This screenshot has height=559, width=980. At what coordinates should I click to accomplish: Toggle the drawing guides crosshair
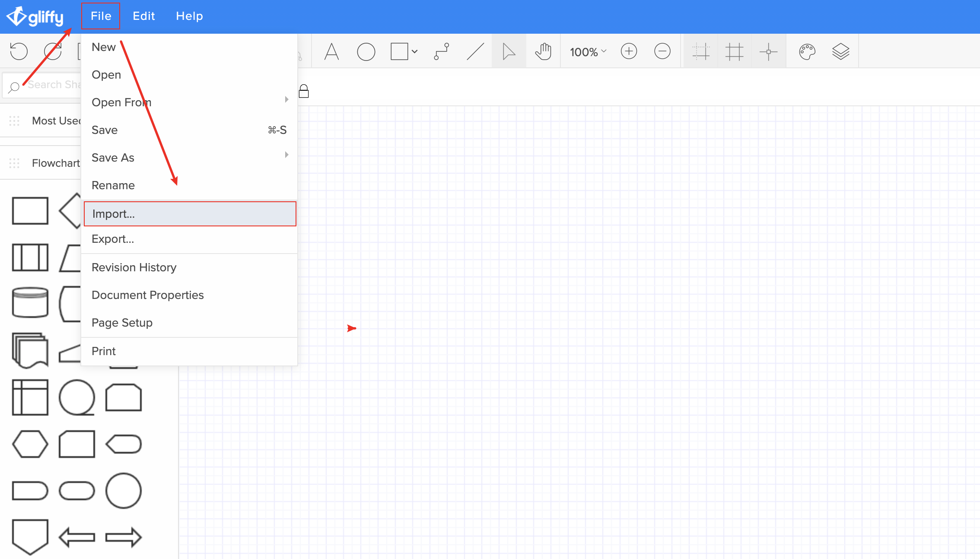click(x=768, y=52)
